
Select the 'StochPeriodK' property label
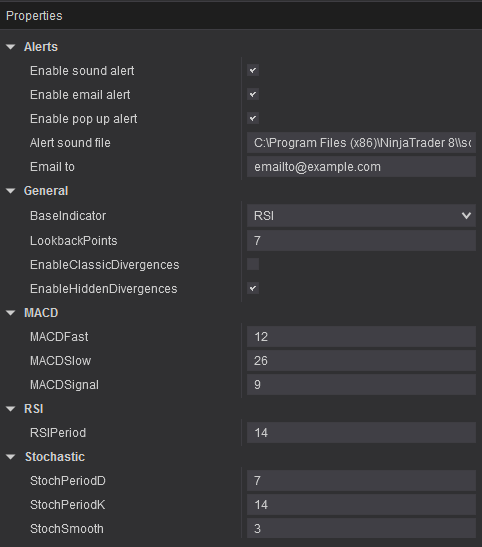pyautogui.click(x=67, y=505)
